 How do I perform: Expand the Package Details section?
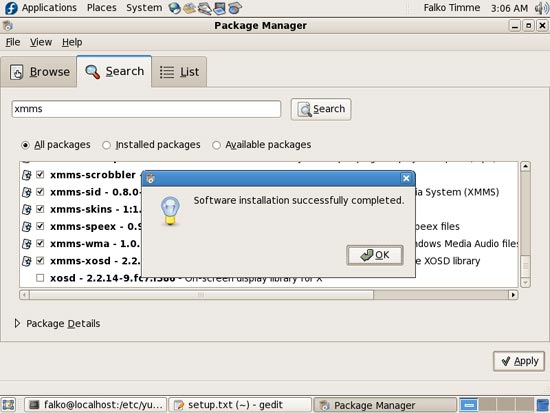(x=17, y=323)
